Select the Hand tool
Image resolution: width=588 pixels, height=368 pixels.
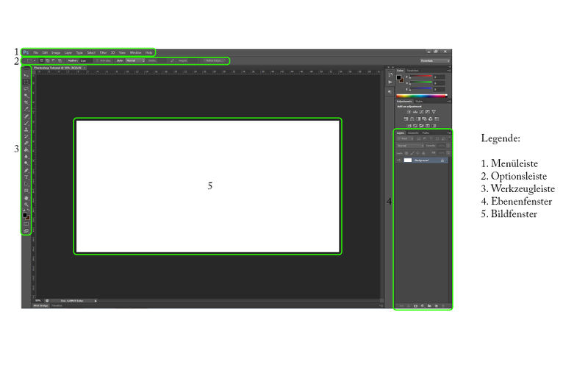click(x=26, y=198)
